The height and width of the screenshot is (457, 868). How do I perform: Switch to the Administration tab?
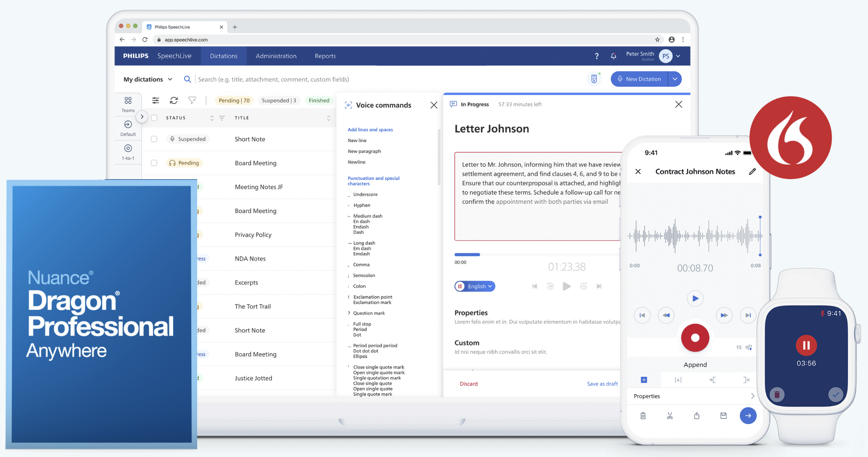(x=276, y=56)
